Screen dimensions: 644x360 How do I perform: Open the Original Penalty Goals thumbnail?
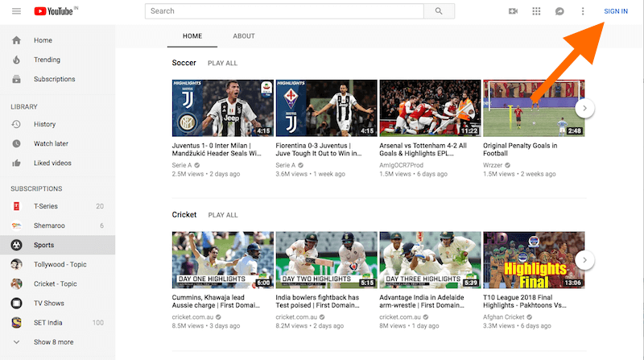coord(534,108)
